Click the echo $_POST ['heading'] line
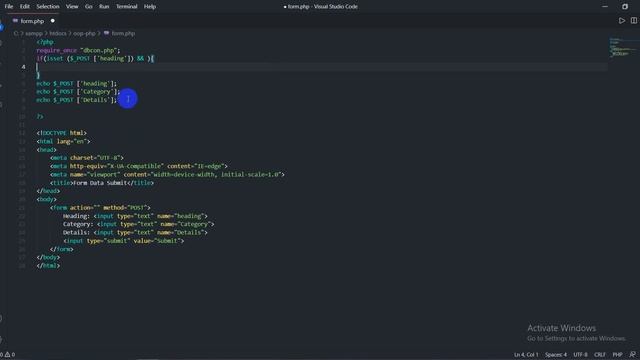Viewport: 640px width, 360px height. (76, 84)
